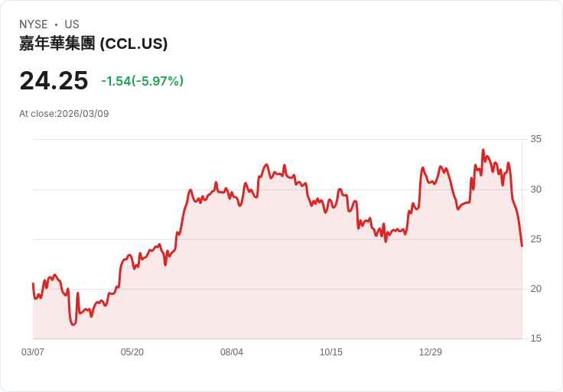
Task: Click the stock title 嘉年華集團 (CCL.US)
Action: point(93,44)
